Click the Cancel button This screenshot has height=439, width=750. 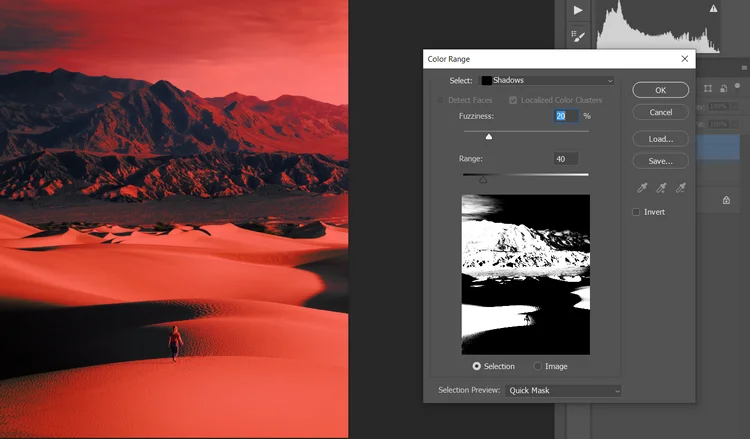[660, 112]
